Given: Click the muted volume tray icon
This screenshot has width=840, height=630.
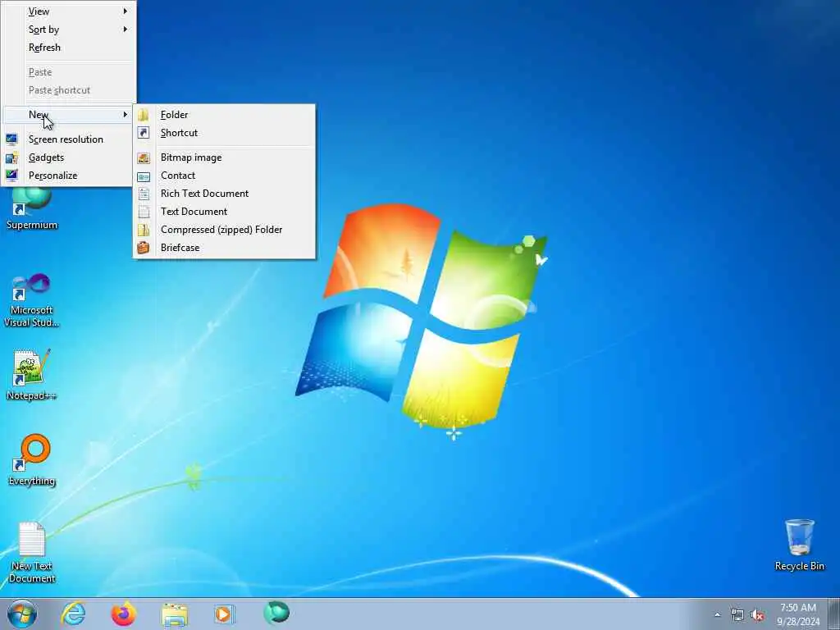Looking at the screenshot, I should (757, 615).
